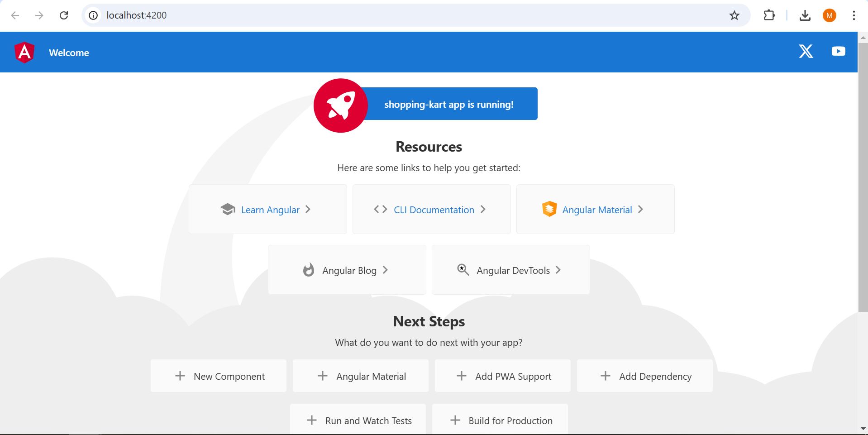Click the plus icon on New Component
868x435 pixels.
pyautogui.click(x=180, y=376)
